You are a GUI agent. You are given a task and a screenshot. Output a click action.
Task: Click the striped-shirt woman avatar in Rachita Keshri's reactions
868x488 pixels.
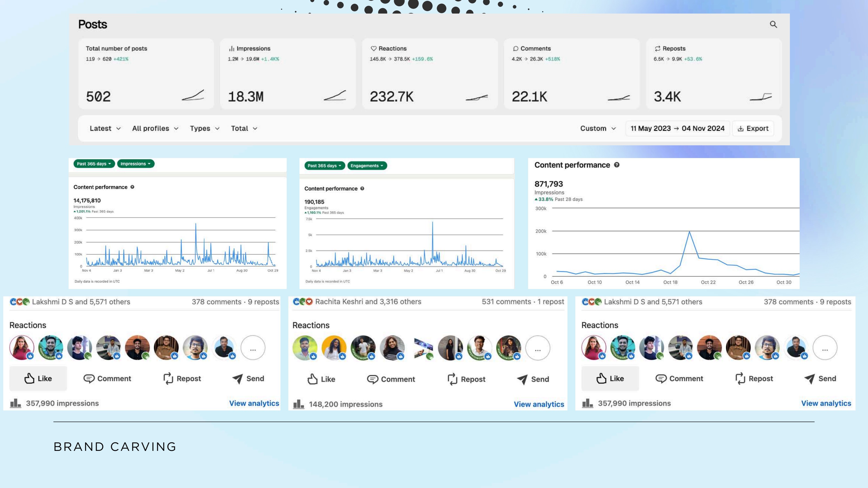pyautogui.click(x=392, y=348)
